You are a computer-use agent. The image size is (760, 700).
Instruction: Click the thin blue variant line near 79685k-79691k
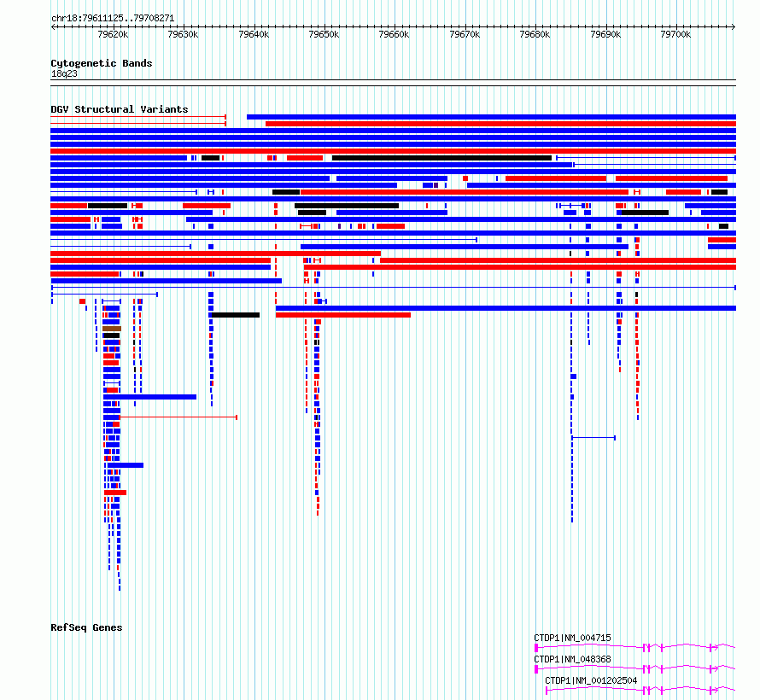593,438
